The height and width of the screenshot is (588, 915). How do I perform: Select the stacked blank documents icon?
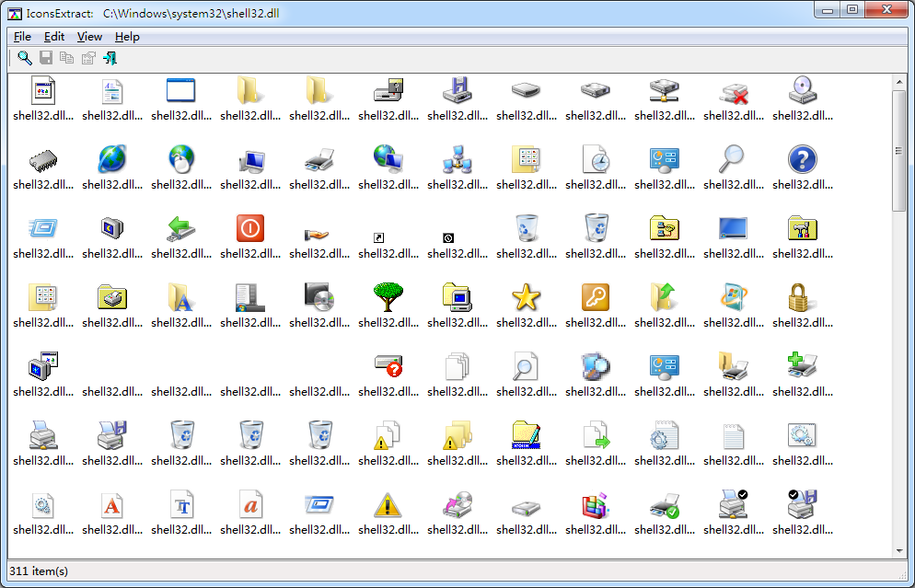tap(457, 366)
